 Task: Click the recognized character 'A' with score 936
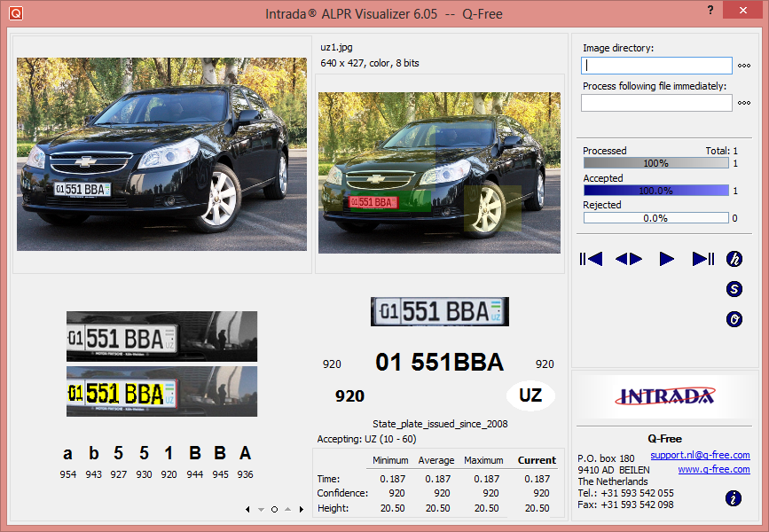pos(245,454)
